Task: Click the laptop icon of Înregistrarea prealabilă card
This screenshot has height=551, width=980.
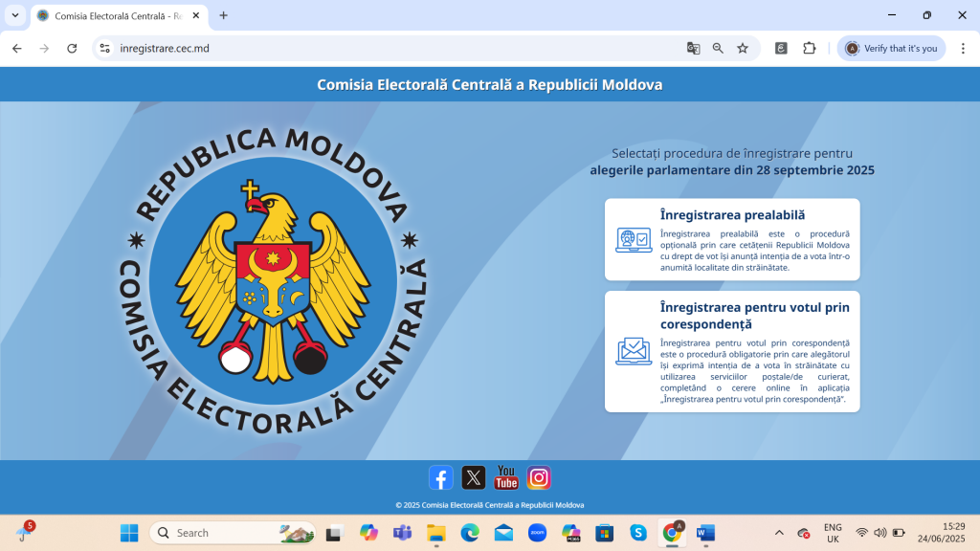Action: 634,240
